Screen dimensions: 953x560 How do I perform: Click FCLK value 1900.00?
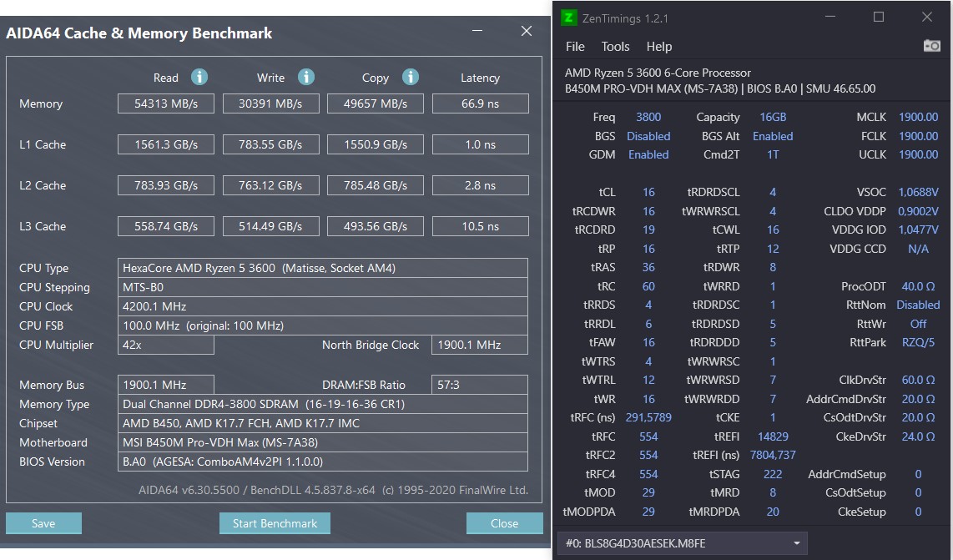pos(918,136)
